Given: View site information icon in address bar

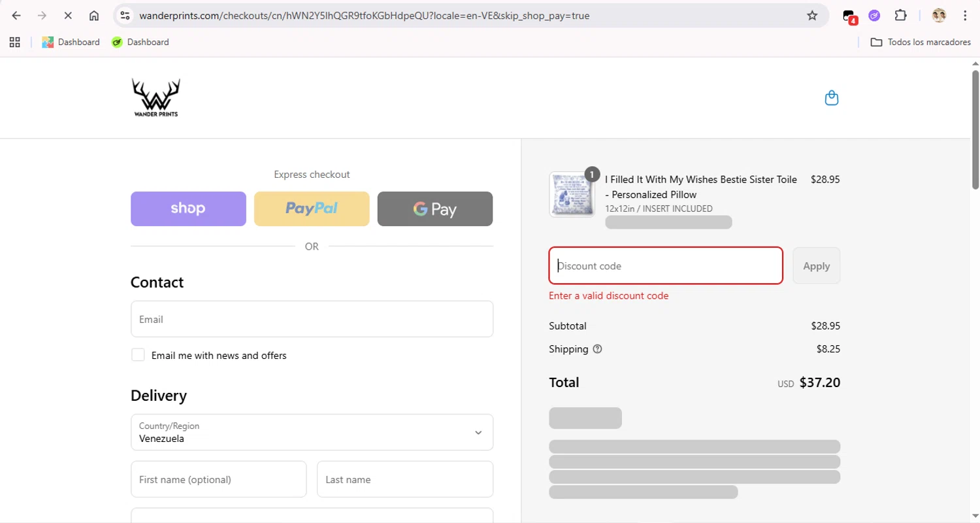Looking at the screenshot, I should pyautogui.click(x=125, y=16).
